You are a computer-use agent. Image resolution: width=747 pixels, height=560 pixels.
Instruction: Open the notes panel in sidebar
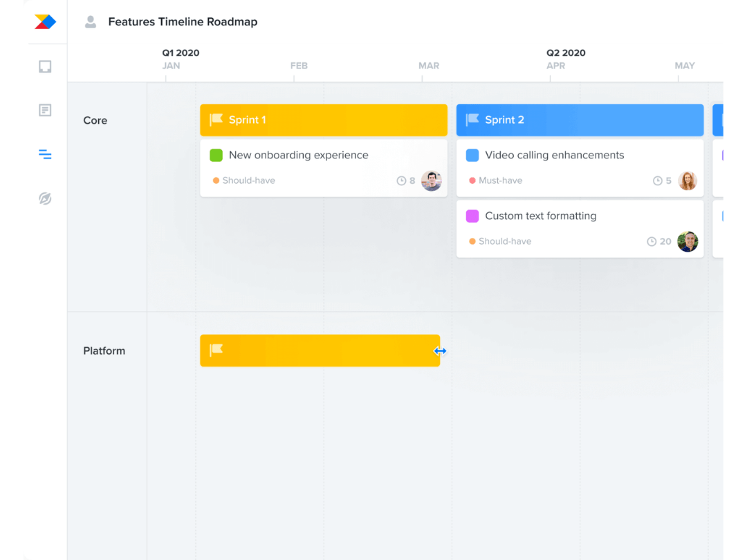[x=44, y=110]
